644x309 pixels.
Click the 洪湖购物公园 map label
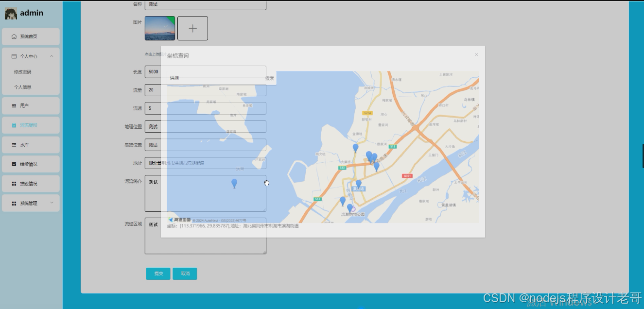[352, 214]
